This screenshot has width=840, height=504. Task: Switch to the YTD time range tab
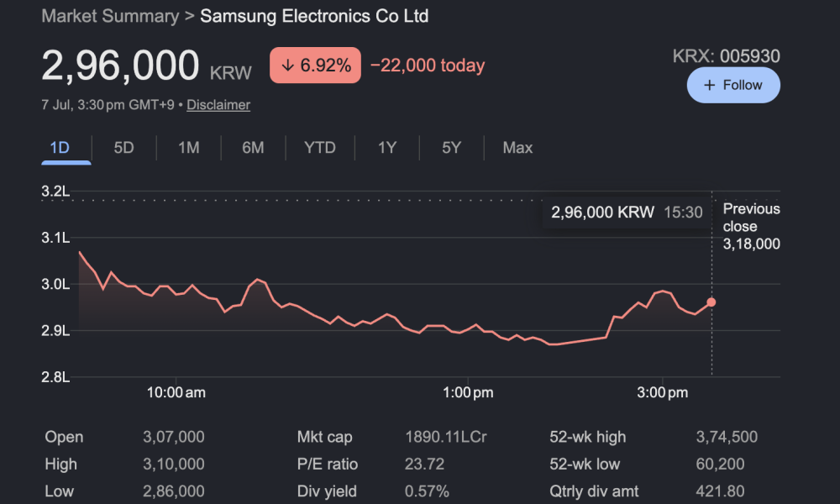(x=320, y=148)
